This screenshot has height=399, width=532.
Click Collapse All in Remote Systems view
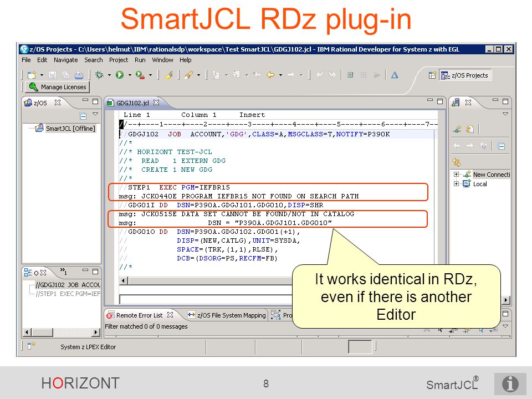(x=502, y=146)
